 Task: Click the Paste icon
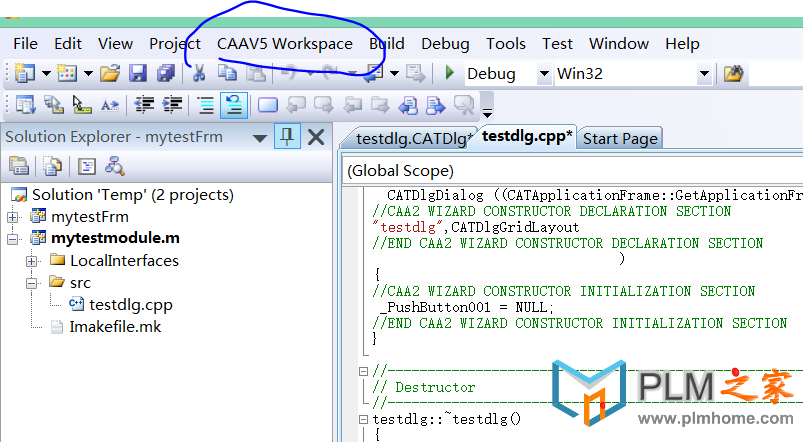coord(256,73)
